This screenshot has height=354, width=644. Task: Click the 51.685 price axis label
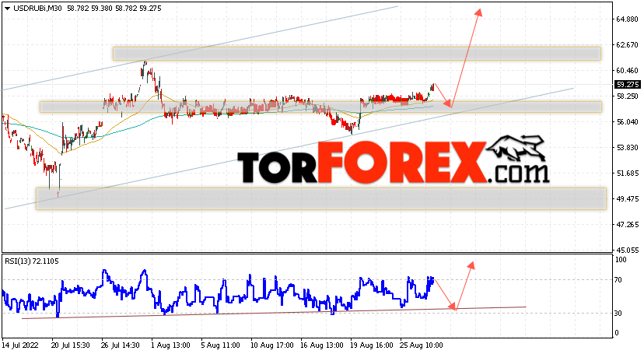pos(627,173)
